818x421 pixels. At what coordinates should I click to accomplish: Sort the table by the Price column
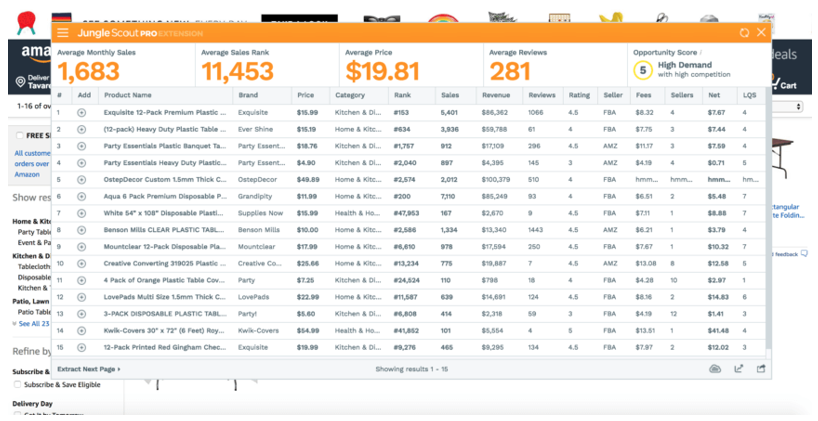pos(305,95)
